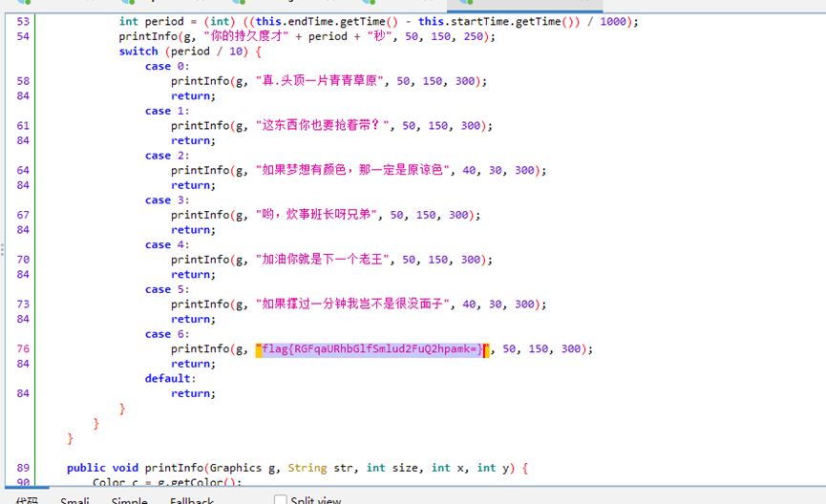Click line number 89 in the gutter
This screenshot has height=504, width=826.
pyautogui.click(x=23, y=468)
